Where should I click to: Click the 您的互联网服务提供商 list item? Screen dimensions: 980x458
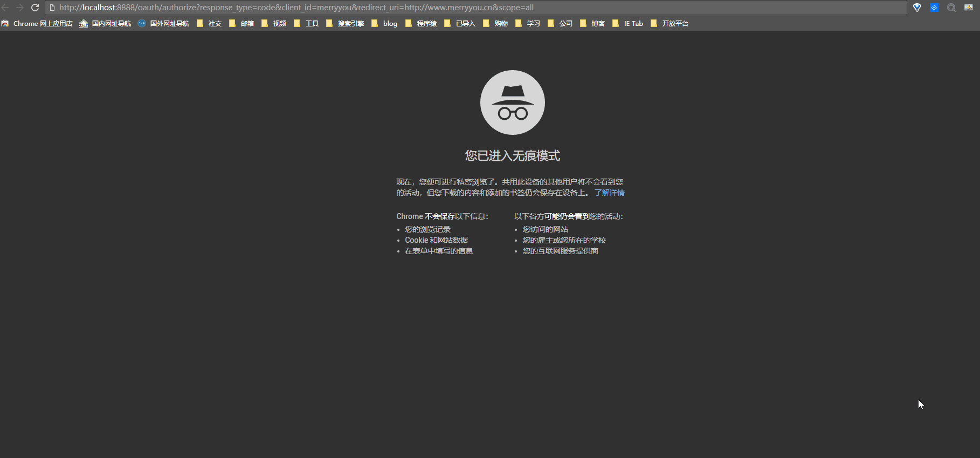[561, 251]
